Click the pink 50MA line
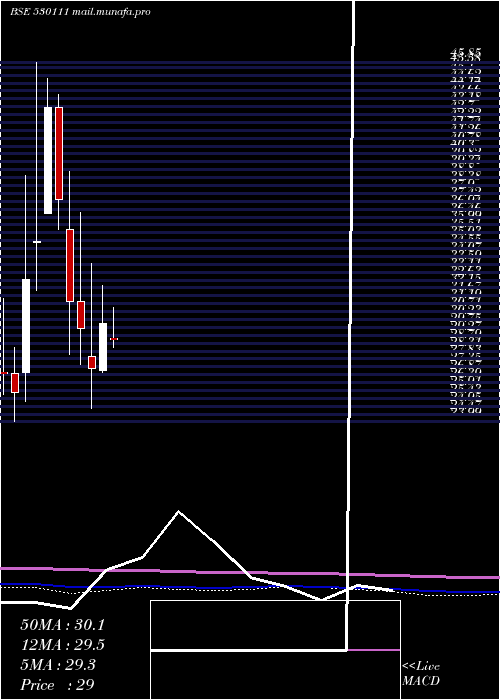Screen dimensions: 500x700 tap(250, 573)
